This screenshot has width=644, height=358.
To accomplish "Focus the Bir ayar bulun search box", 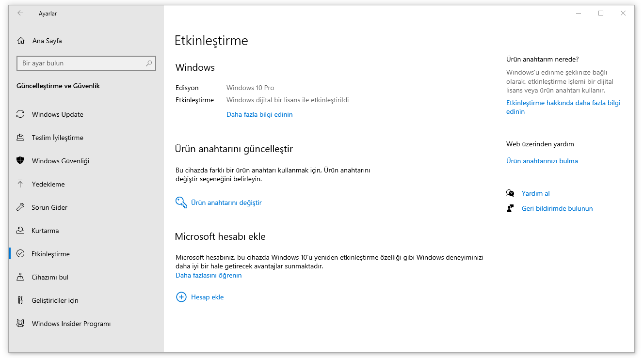I will tap(81, 63).
